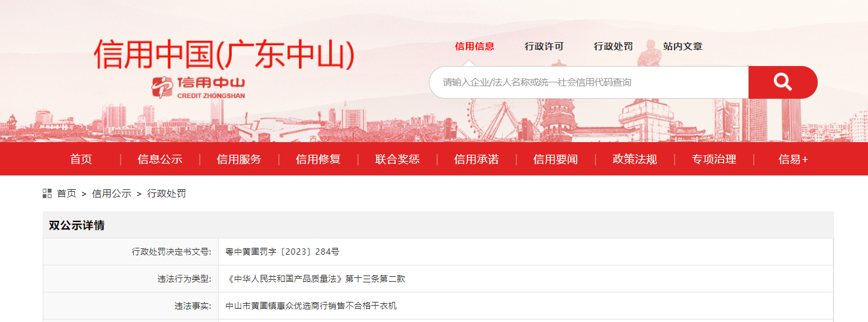The width and height of the screenshot is (868, 322).
Task: Open the 专项治理 menu
Action: click(714, 159)
